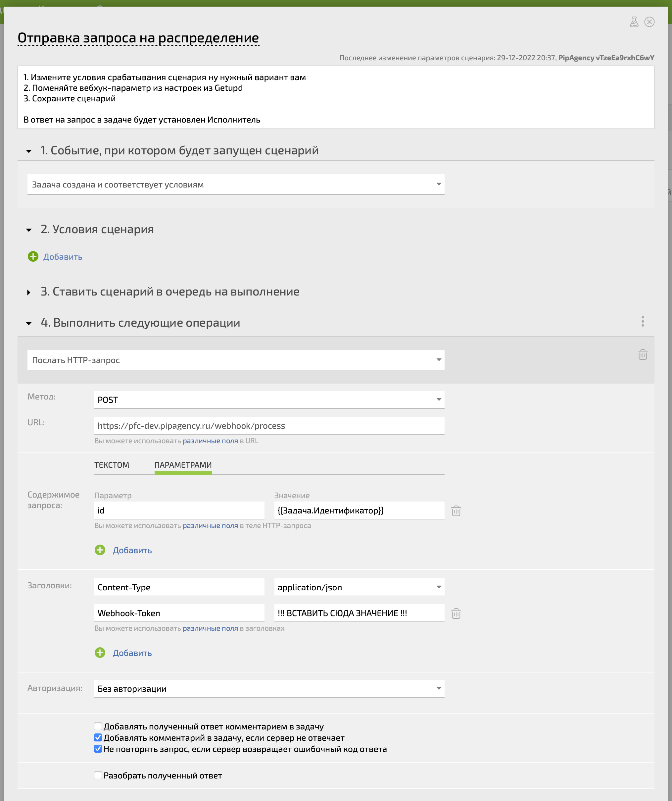Open the POST method dropdown
Viewport: 672px width, 801px height.
[269, 400]
